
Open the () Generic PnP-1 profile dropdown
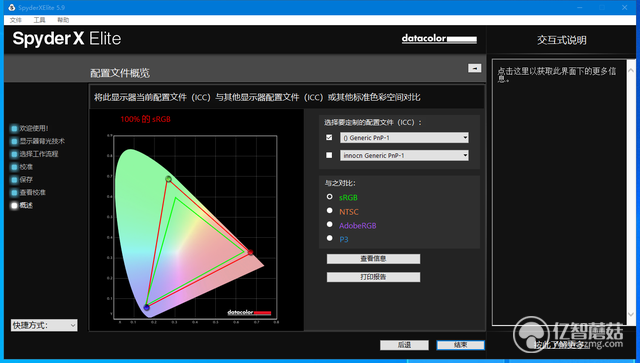(x=404, y=138)
